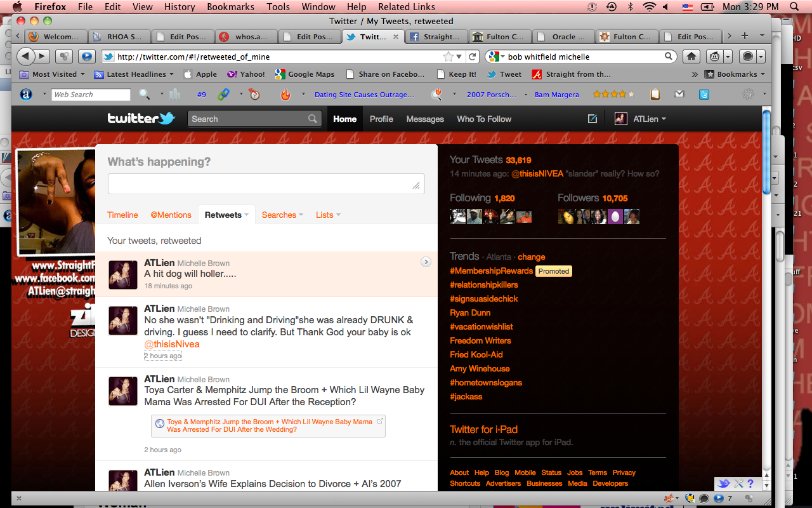The width and height of the screenshot is (812, 508).
Task: Click the Trends "change" link
Action: [531, 257]
